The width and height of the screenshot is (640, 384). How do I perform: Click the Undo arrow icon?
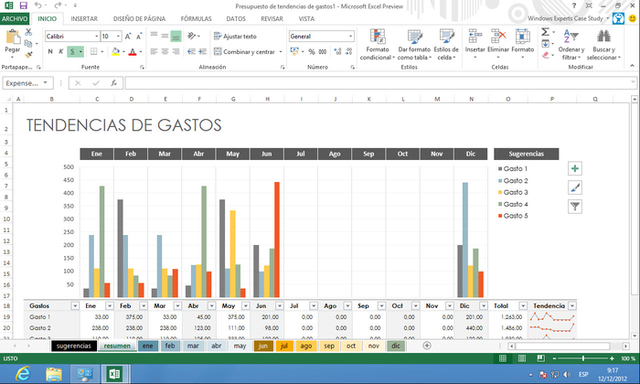(38, 5)
